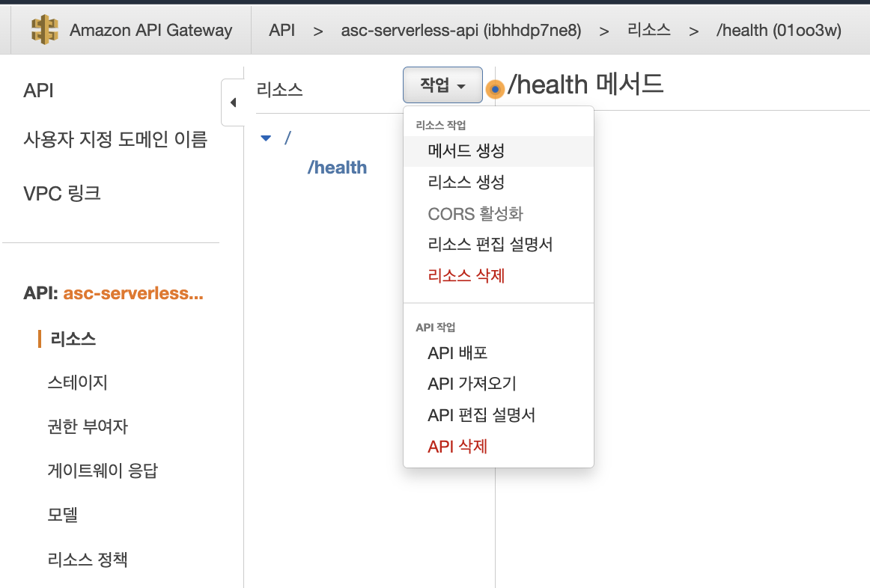
Task: Select the /health resource in tree
Action: [x=338, y=168]
